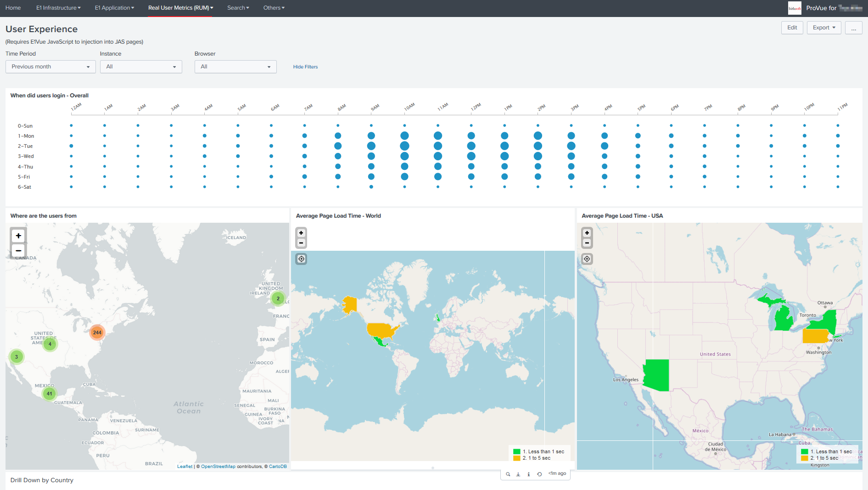Zoom in on the users location map

point(18,236)
